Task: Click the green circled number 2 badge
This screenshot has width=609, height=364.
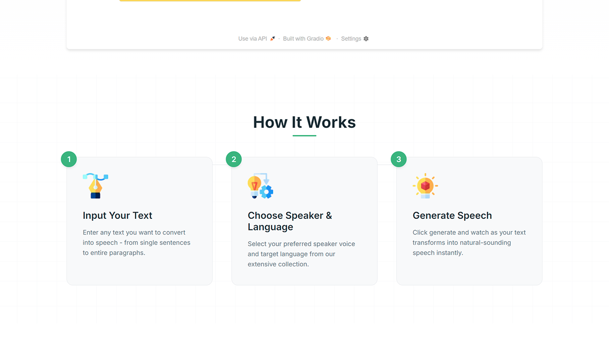Action: tap(234, 159)
